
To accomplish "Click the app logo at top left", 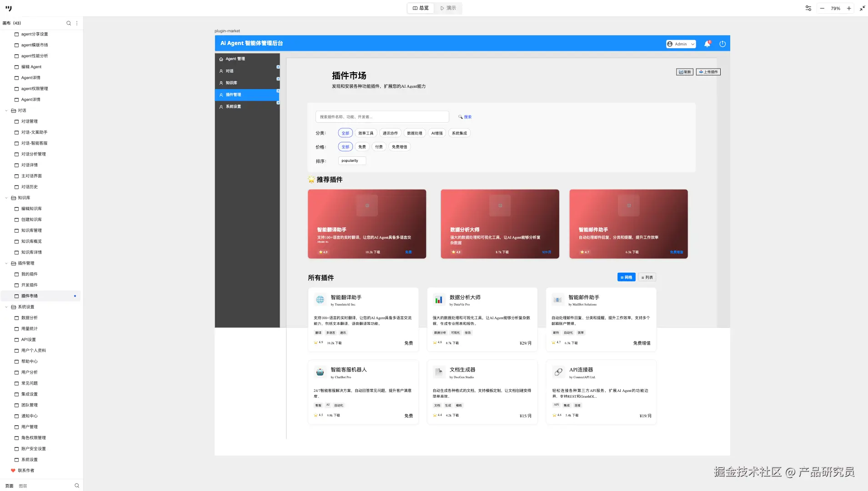I will pyautogui.click(x=9, y=8).
